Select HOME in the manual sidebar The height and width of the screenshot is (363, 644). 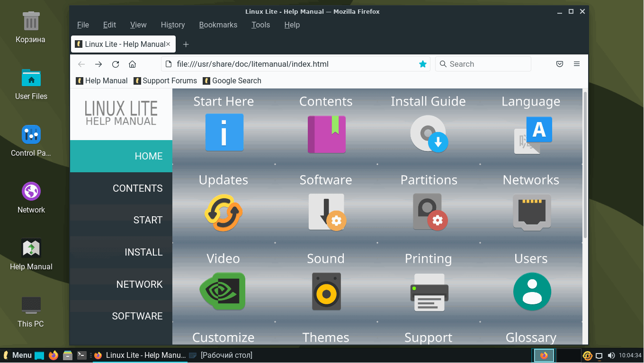coord(121,156)
